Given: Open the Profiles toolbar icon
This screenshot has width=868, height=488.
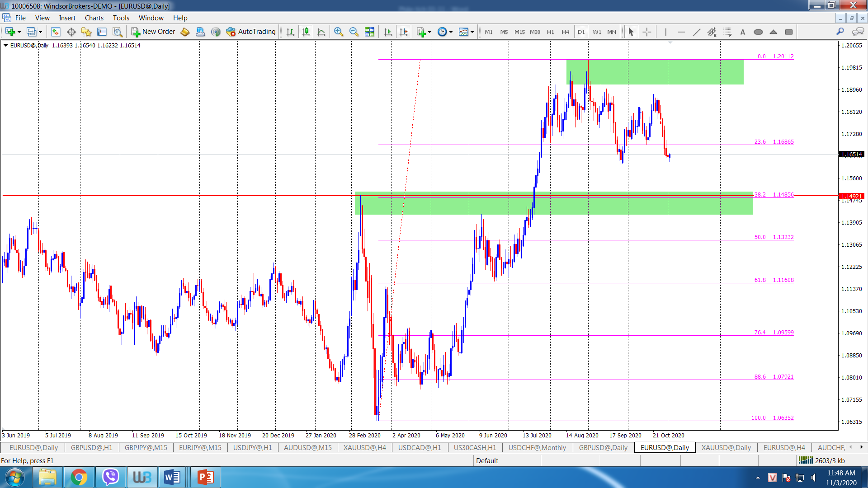Looking at the screenshot, I should click(x=31, y=32).
